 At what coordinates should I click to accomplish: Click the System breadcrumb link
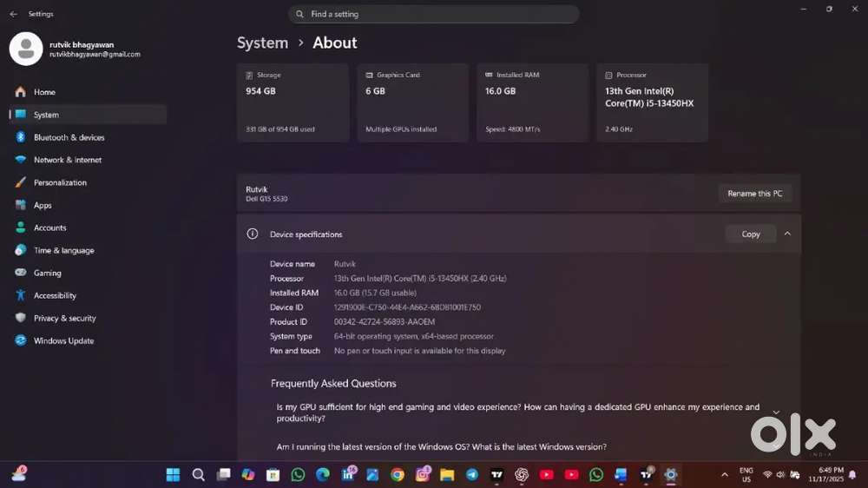click(262, 43)
